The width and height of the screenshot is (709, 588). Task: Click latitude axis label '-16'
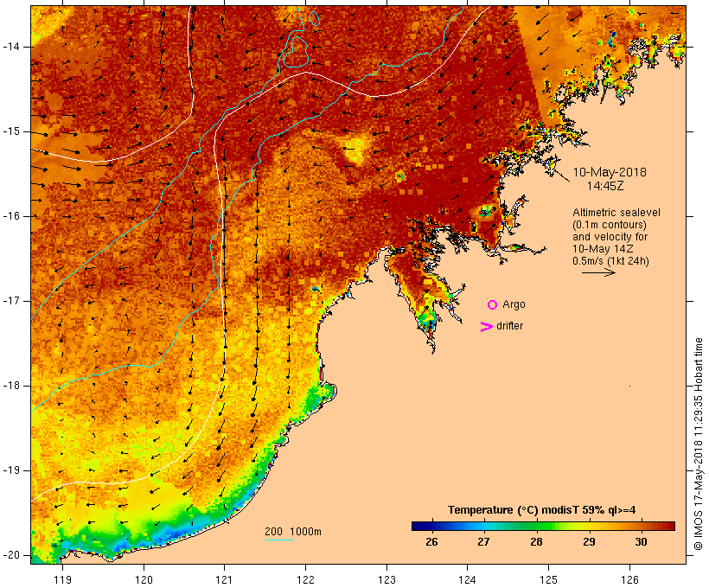11,216
